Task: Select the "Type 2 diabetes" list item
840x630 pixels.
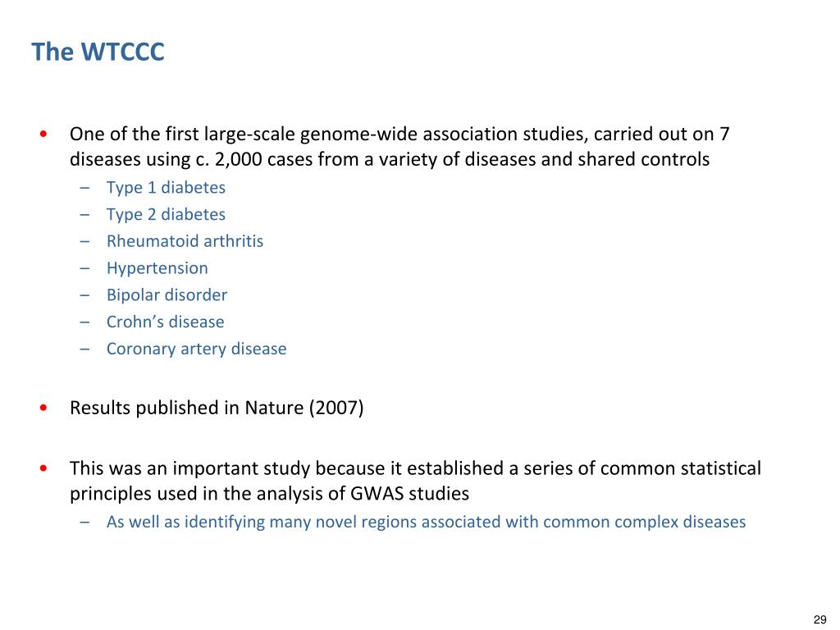Action: click(166, 214)
